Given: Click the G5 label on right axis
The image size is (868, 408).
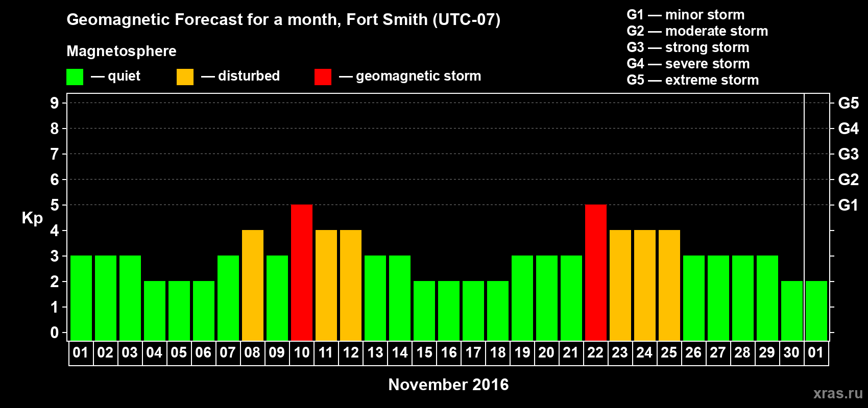Looking at the screenshot, I should pos(848,103).
